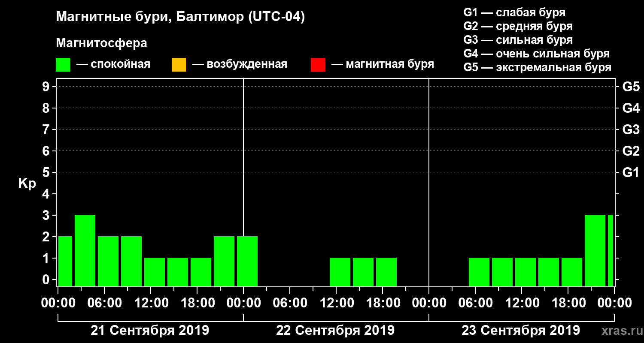The image size is (644, 343).
Task: Click the 09:00–12:00 bar on 21 September
Action: tap(131, 261)
